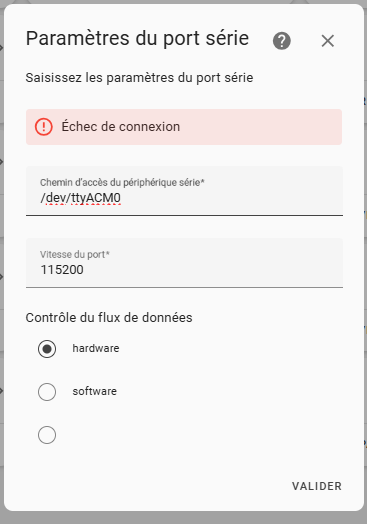The height and width of the screenshot is (524, 367).
Task: Click the Contrôle du flux de données heading
Action: [109, 317]
